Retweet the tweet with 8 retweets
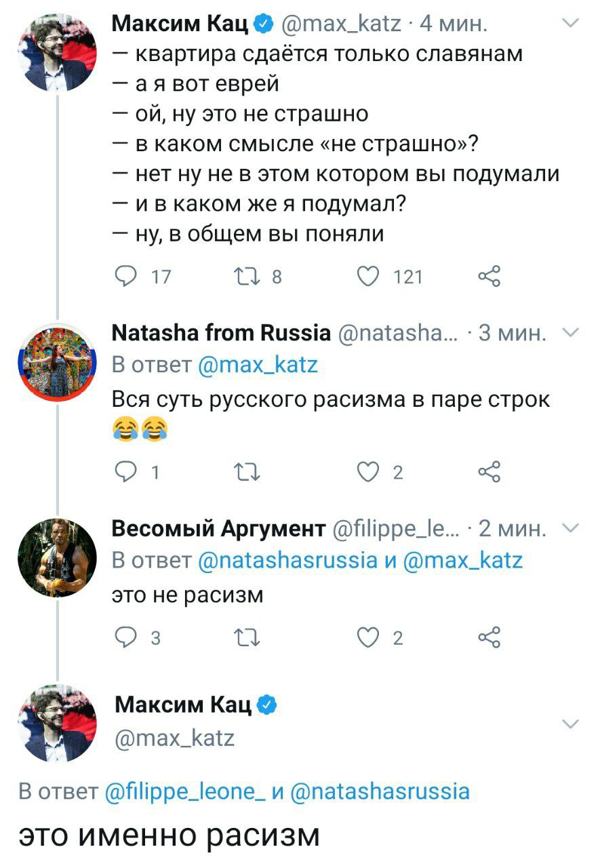The height and width of the screenshot is (868, 600). coord(244,277)
